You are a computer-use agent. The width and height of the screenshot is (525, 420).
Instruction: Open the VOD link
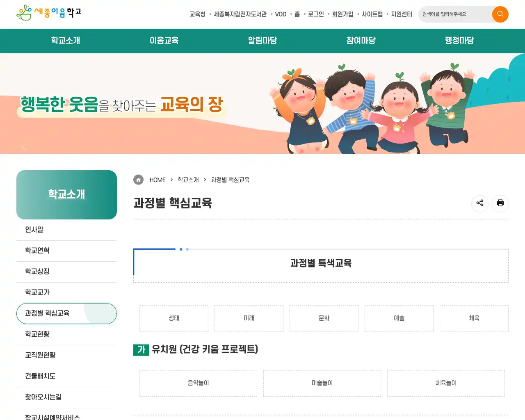281,14
